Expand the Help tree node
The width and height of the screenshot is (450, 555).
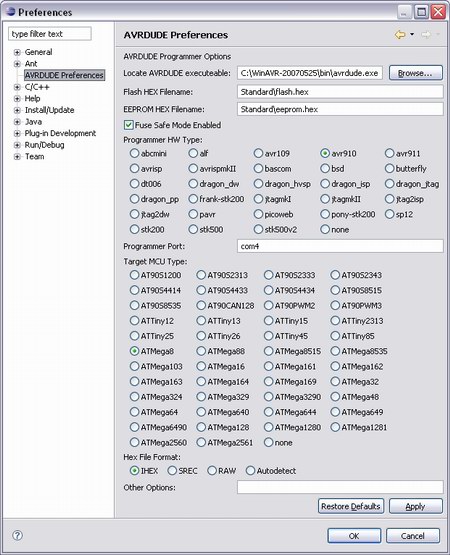click(x=17, y=99)
